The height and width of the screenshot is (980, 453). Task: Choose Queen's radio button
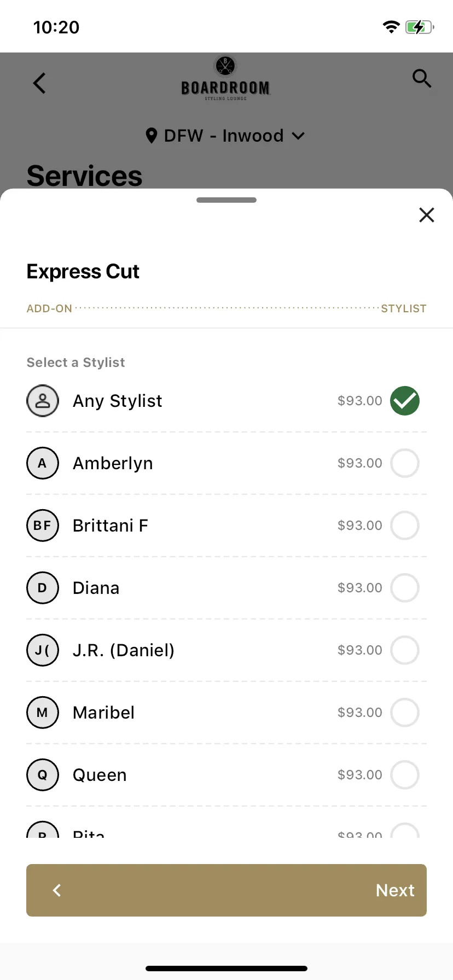click(x=405, y=775)
